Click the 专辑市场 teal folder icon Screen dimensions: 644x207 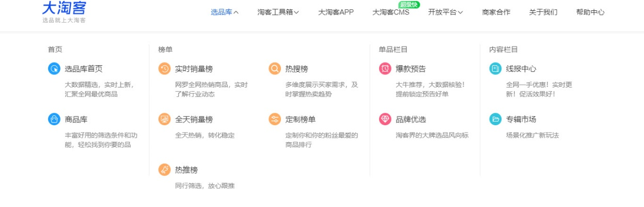tap(495, 119)
